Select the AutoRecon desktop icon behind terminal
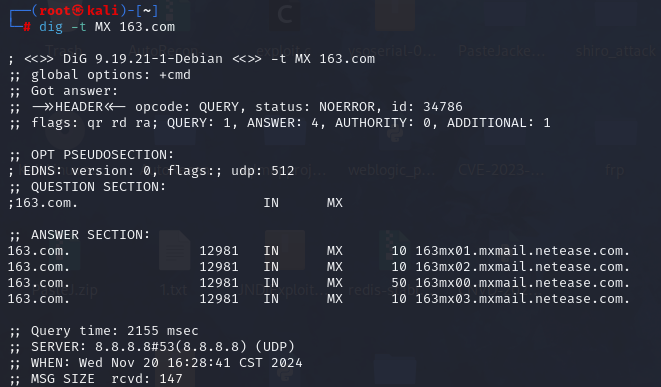This screenshot has height=387, width=661. 164,51
